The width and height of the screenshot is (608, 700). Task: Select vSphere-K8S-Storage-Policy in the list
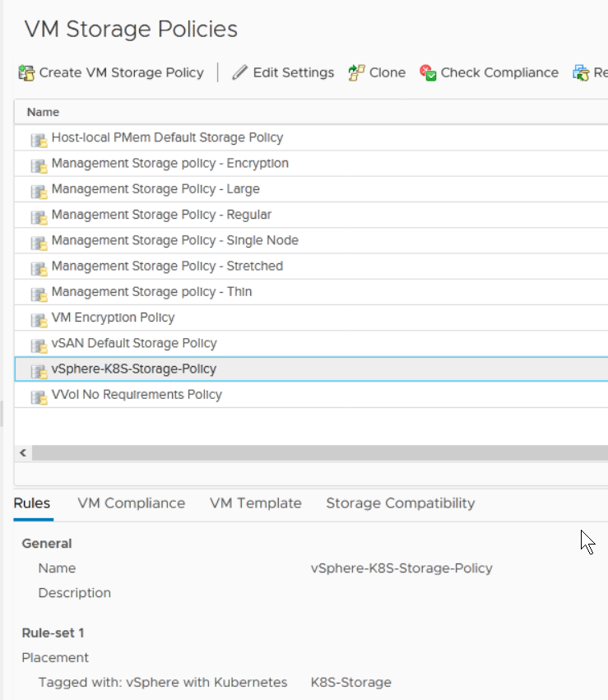pos(134,369)
